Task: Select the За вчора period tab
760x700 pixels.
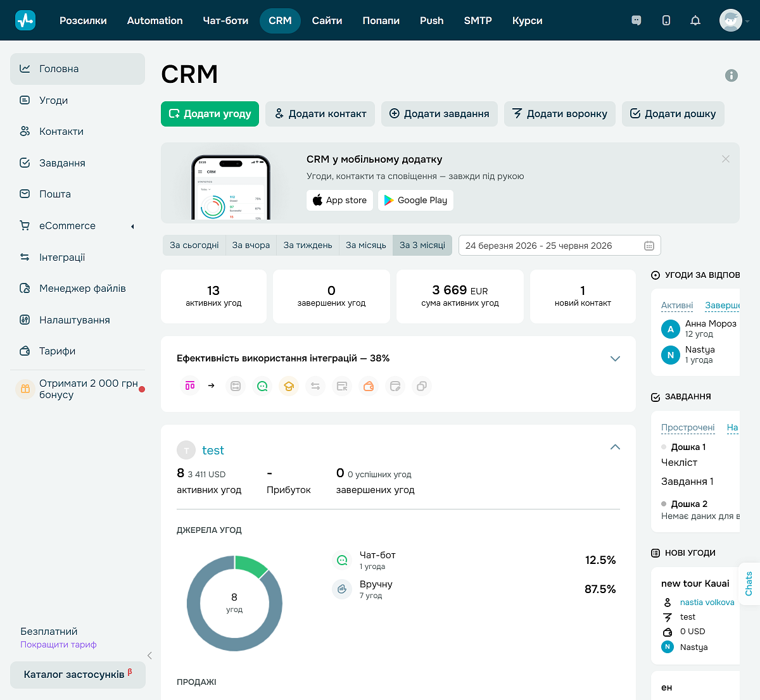Action: [251, 245]
